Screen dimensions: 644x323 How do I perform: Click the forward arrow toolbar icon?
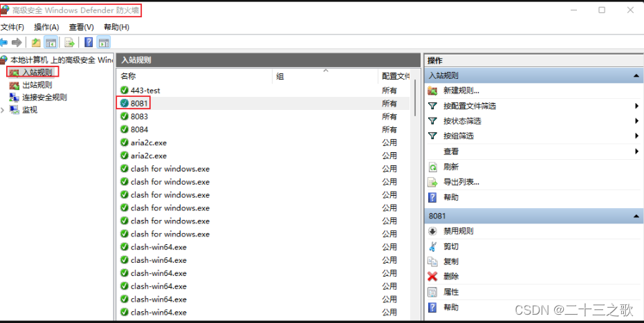(x=17, y=42)
